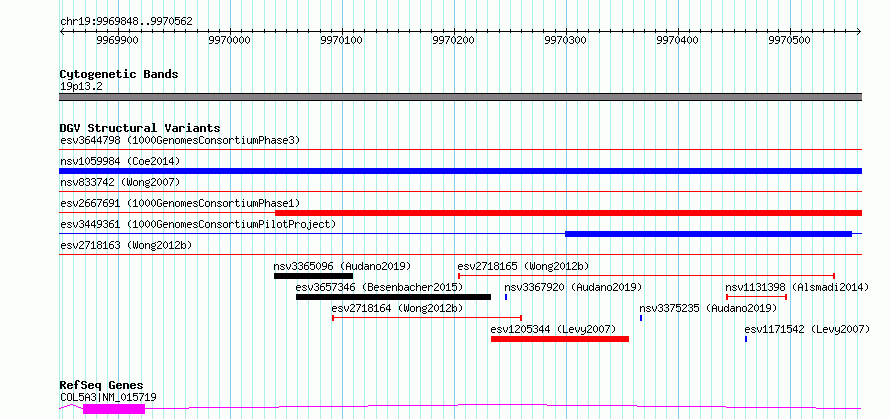Select the black esv3657346 variant bar

coord(393,297)
